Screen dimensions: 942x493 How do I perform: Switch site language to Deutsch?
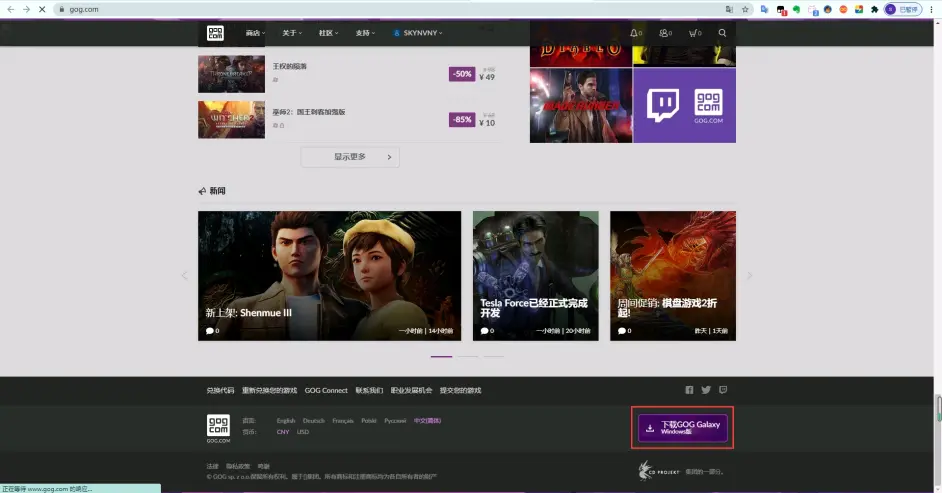coord(314,421)
